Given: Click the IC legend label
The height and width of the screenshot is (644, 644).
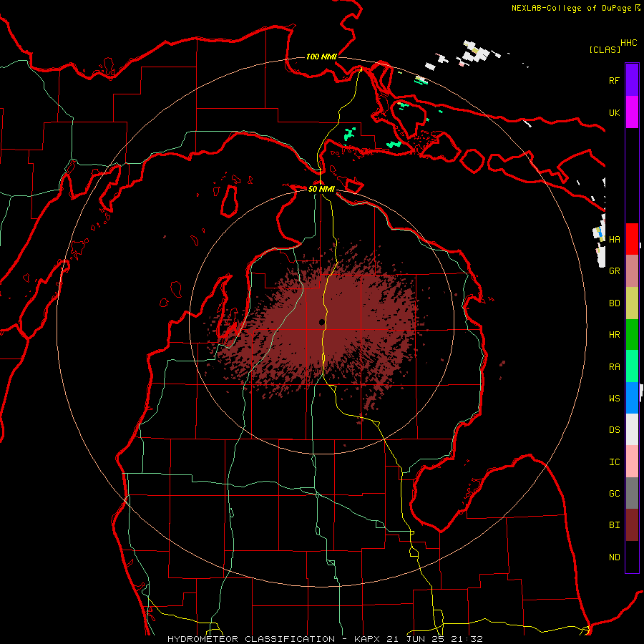Looking at the screenshot, I should [x=615, y=462].
